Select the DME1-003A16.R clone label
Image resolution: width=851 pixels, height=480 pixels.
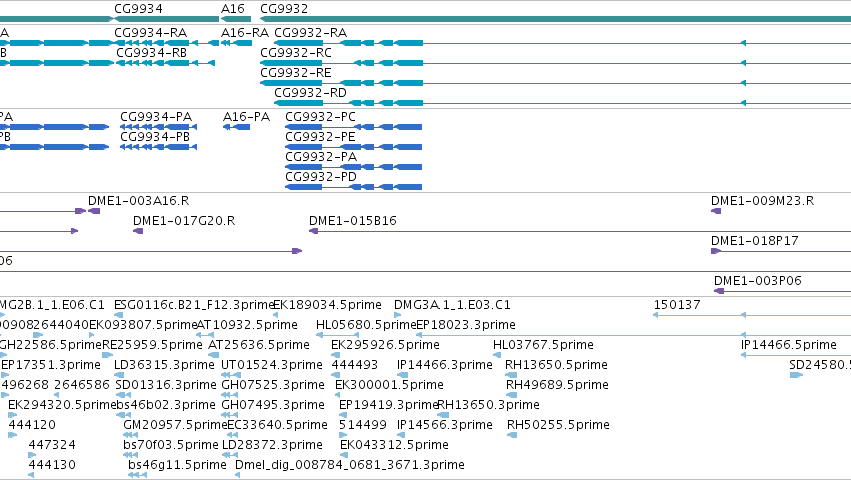coord(138,201)
